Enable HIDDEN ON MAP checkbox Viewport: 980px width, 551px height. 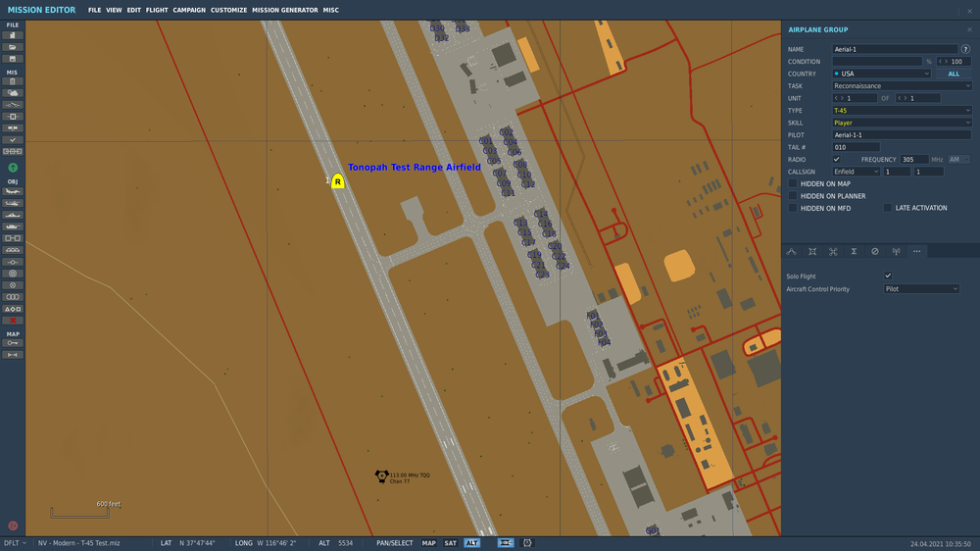pyautogui.click(x=793, y=184)
